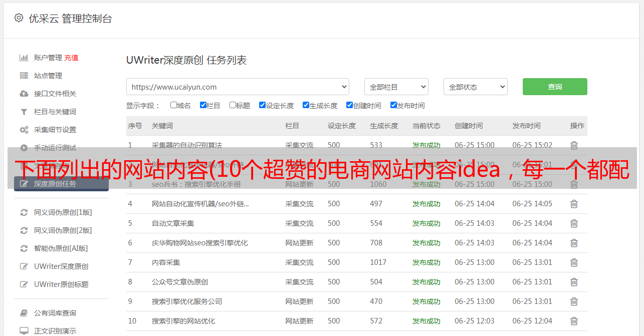Toggle 生成长度 display field checkbox
Viewport: 644px width, 336px height.
point(306,105)
